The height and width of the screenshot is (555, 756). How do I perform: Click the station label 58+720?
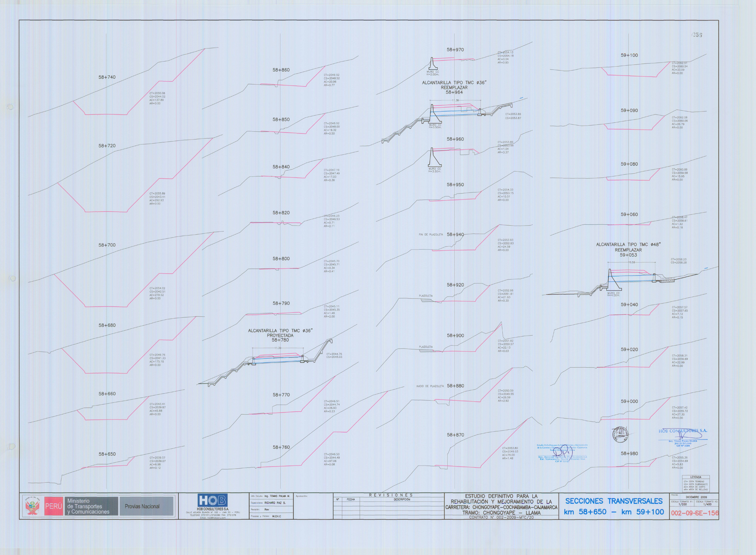click(x=107, y=146)
